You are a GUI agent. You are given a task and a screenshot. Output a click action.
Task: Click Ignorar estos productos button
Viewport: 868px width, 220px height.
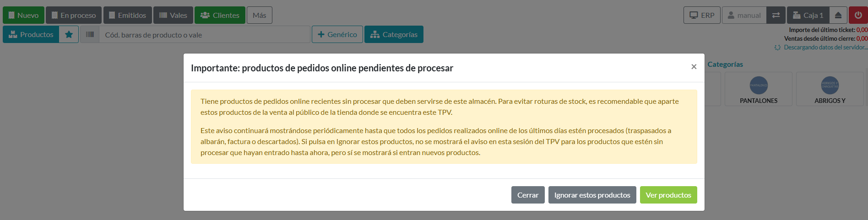click(x=592, y=195)
